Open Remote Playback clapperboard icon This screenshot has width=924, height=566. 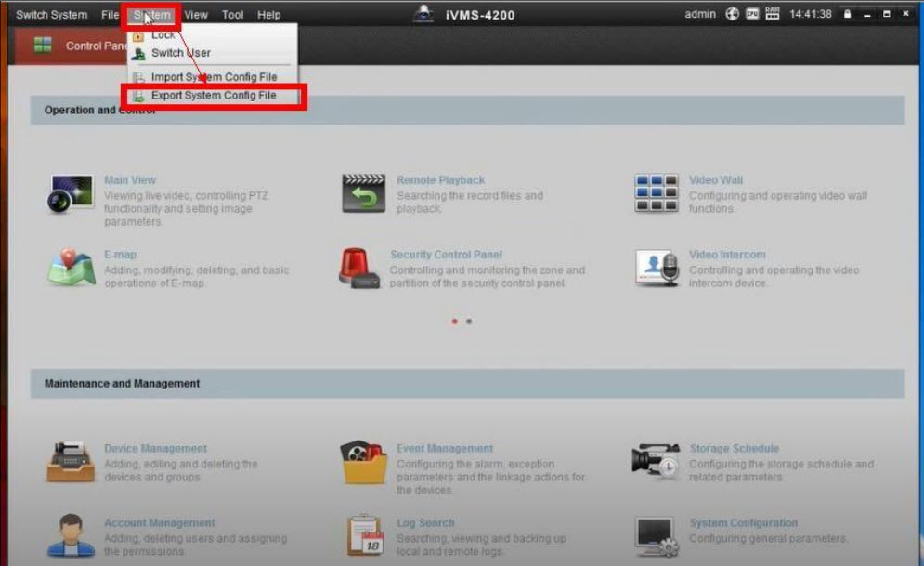(x=363, y=194)
